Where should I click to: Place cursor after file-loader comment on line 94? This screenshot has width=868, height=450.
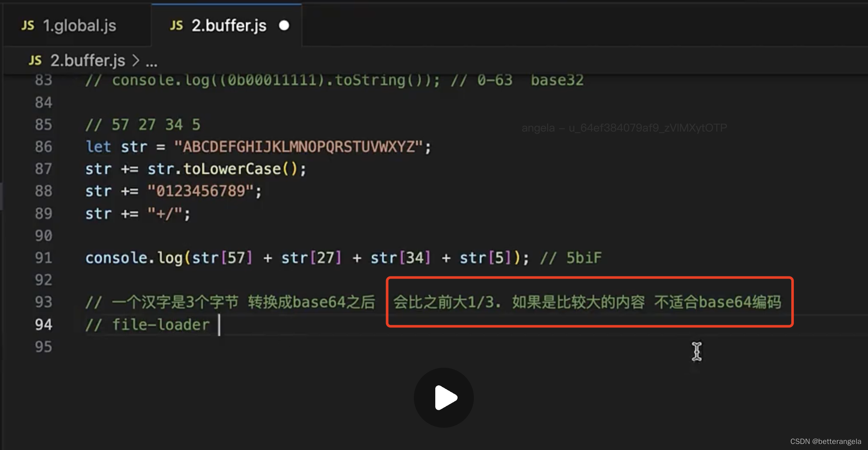point(218,324)
